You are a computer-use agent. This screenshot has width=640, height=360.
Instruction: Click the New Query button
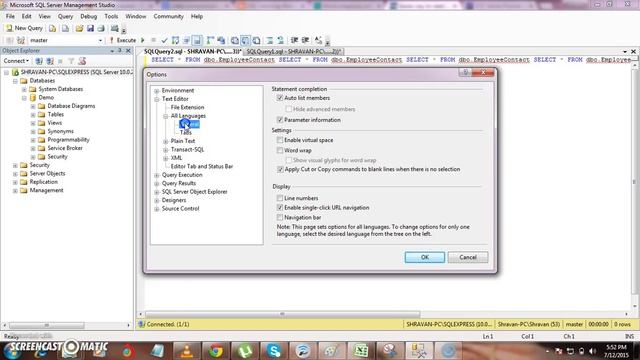[24, 28]
